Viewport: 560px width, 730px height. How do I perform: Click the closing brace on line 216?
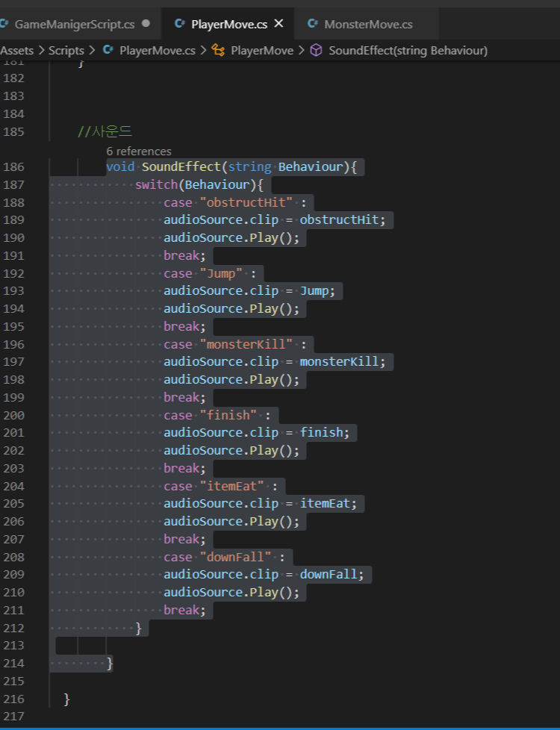point(66,699)
